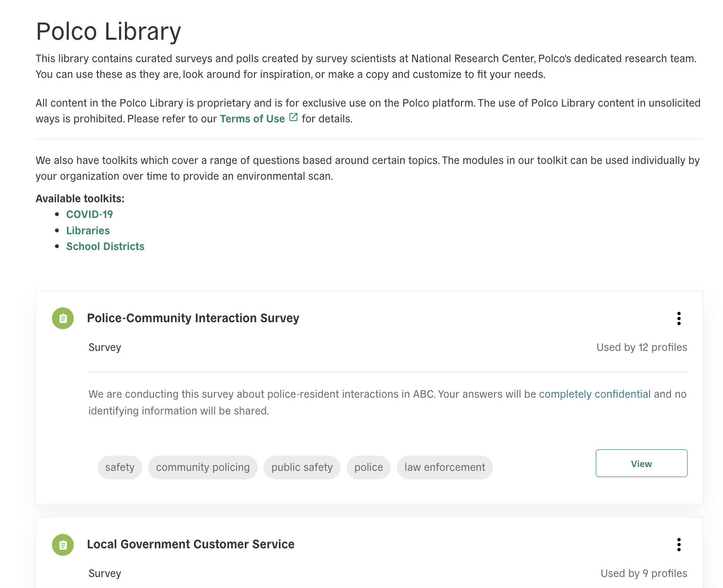
Task: Open the Terms of Use link
Action: pyautogui.click(x=252, y=119)
